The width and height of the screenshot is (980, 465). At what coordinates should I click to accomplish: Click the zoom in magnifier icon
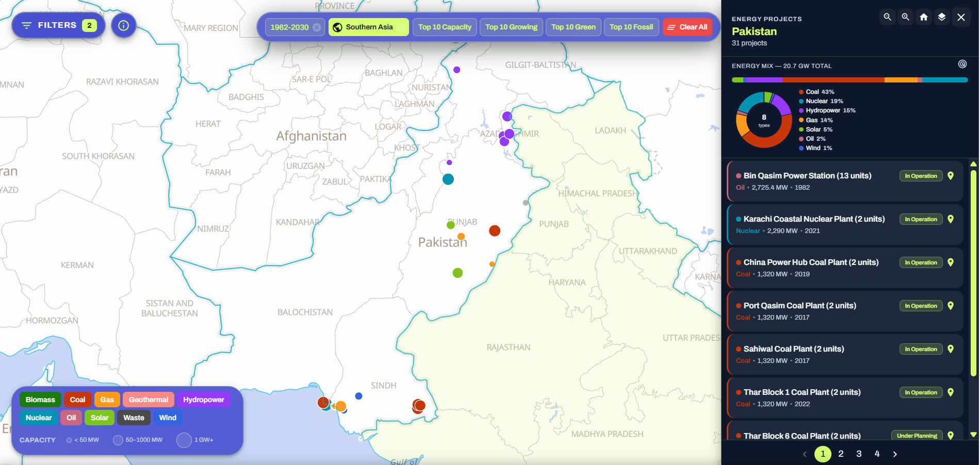point(905,17)
